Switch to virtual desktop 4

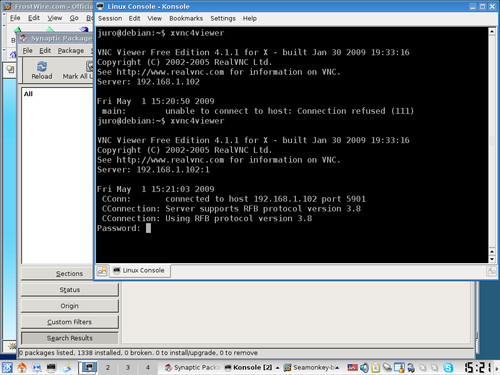point(148,367)
